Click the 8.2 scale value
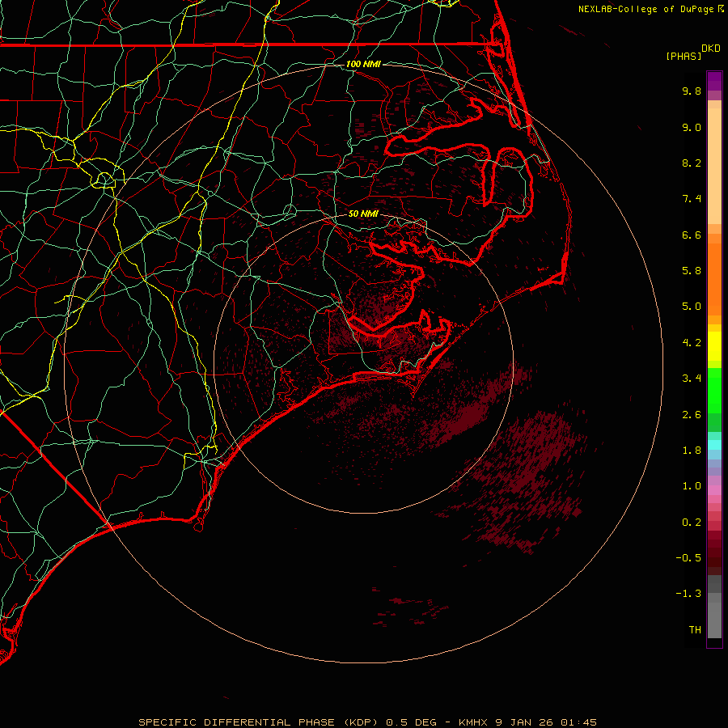Screen dimensions: 728x728 point(692,163)
